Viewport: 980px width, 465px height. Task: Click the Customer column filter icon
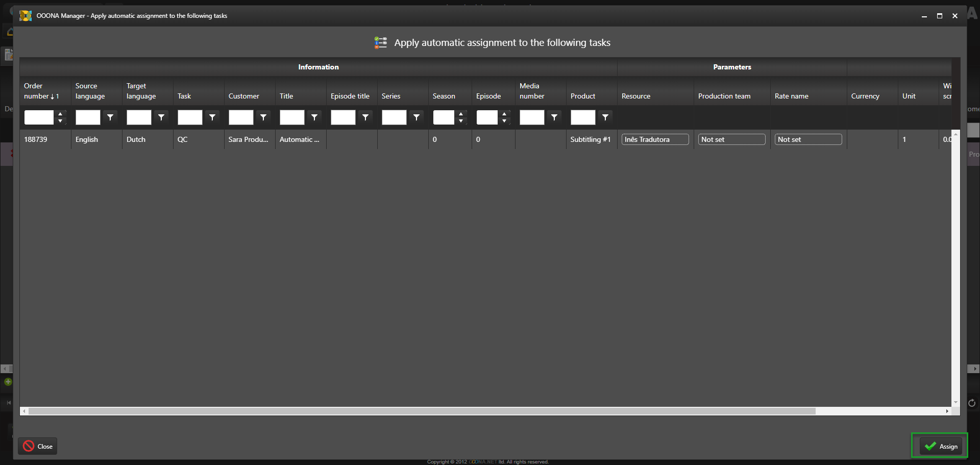[263, 117]
